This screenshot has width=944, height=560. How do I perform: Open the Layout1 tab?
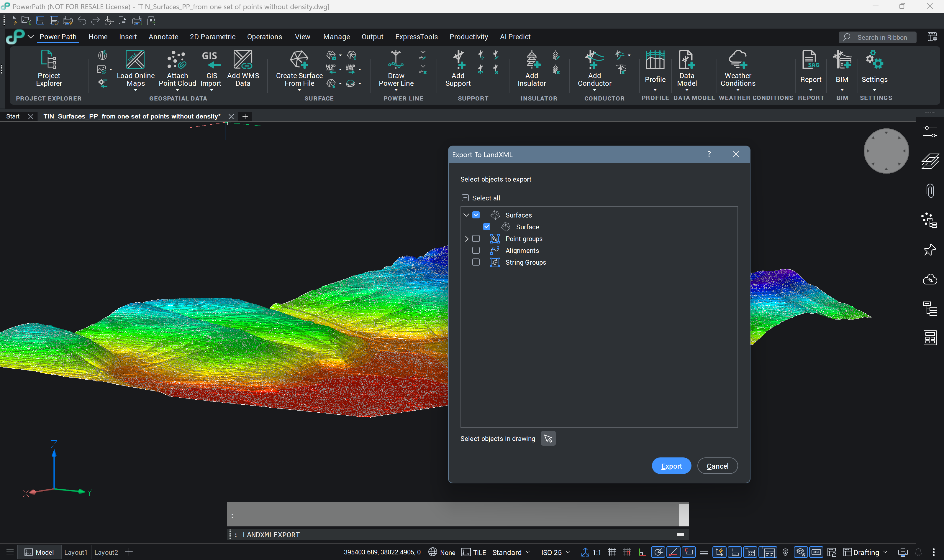point(76,552)
